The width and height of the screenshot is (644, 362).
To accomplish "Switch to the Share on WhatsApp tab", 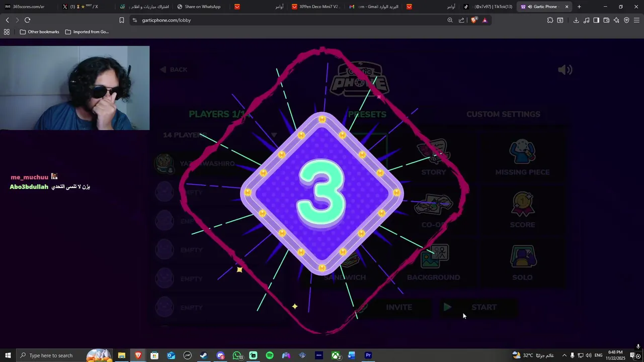I will [201, 7].
